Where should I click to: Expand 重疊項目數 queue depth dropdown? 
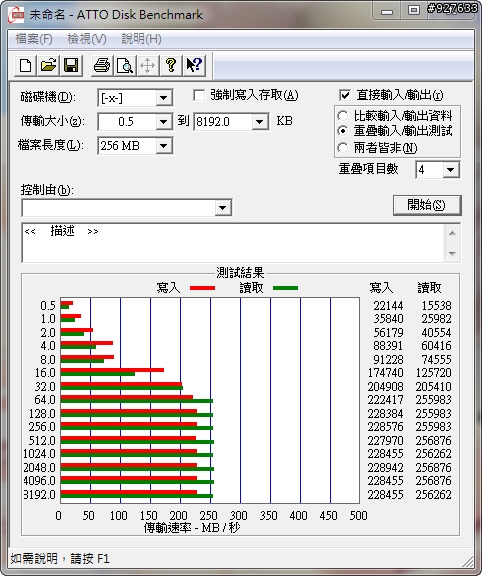click(451, 170)
